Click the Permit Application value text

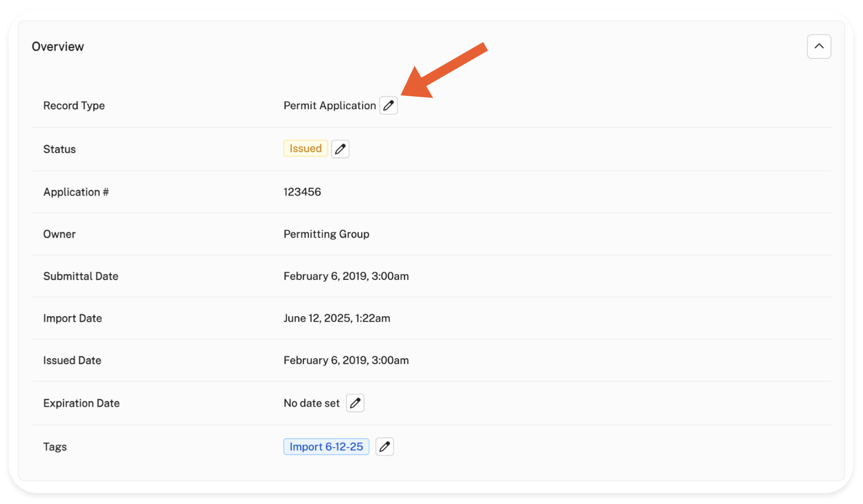pyautogui.click(x=330, y=106)
